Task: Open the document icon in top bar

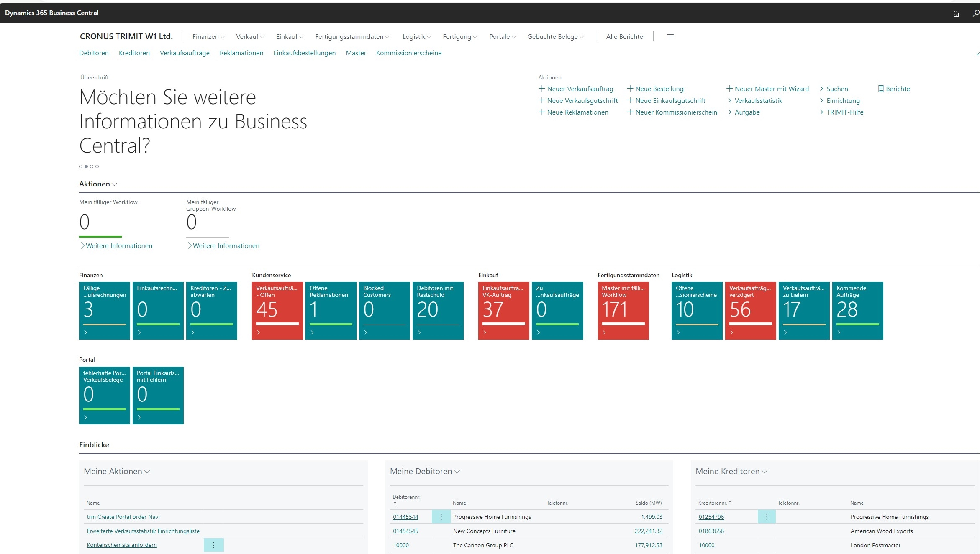Action: click(956, 13)
